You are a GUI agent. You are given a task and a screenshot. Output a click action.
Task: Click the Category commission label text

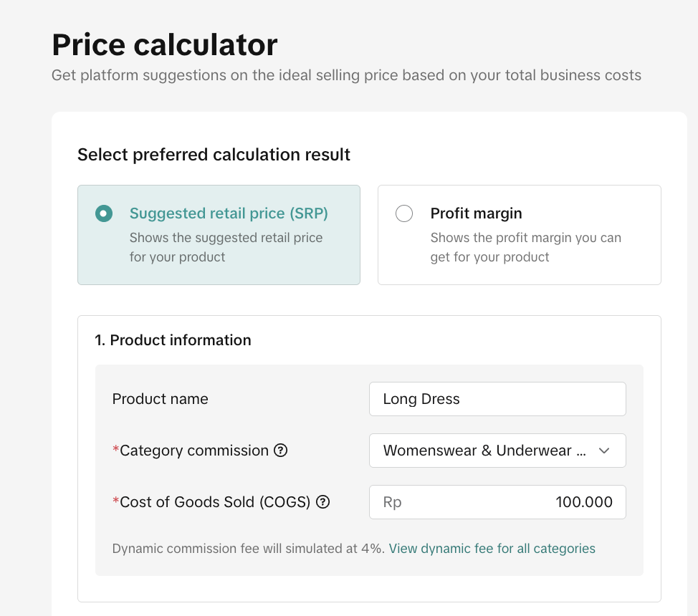193,451
